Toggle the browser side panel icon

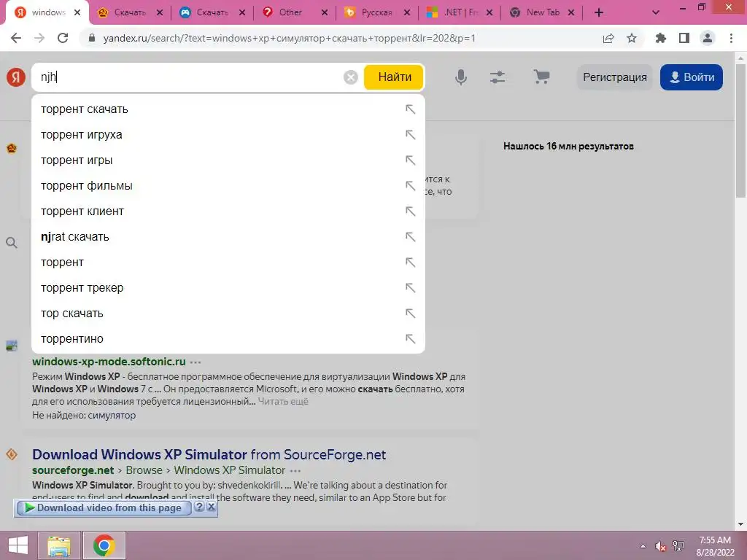pyautogui.click(x=684, y=38)
